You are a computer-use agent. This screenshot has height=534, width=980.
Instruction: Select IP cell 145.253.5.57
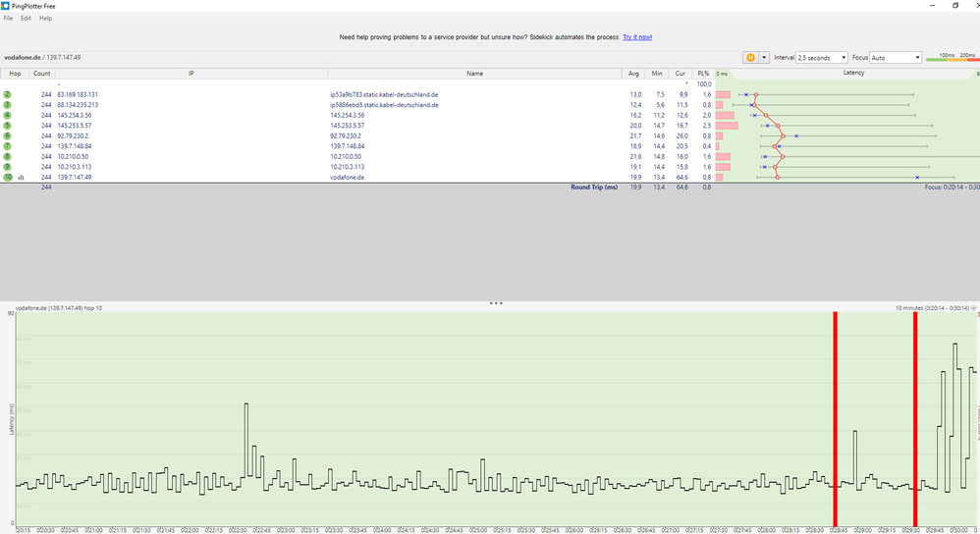point(75,126)
